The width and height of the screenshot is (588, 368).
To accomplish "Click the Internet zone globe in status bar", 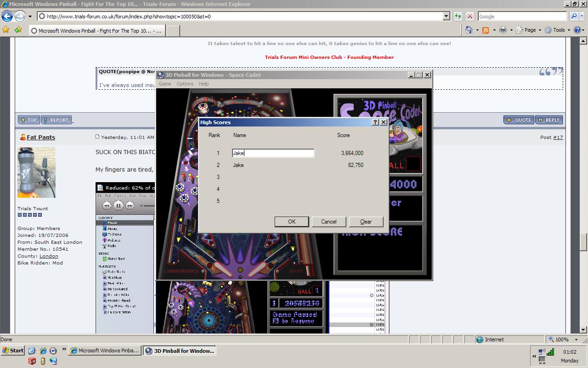I will [480, 339].
